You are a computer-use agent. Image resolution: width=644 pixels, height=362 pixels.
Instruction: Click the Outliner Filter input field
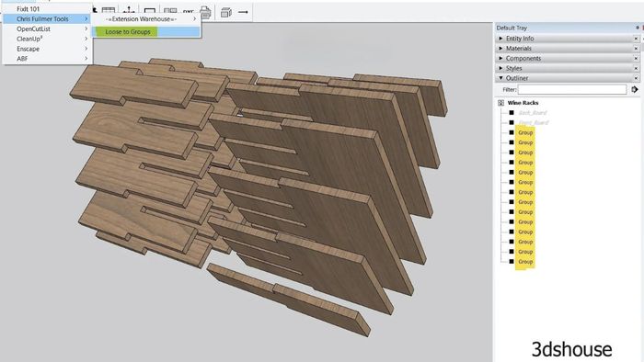(x=571, y=89)
